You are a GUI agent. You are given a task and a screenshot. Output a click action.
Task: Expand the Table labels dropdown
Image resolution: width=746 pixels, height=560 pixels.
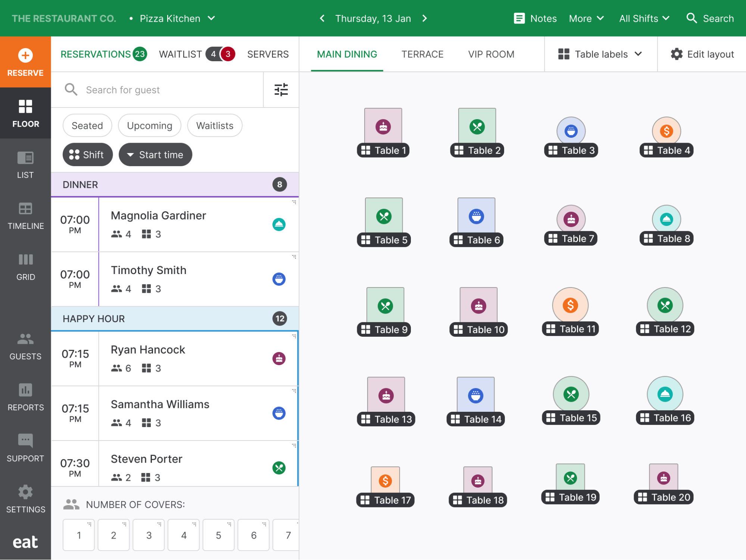point(601,53)
